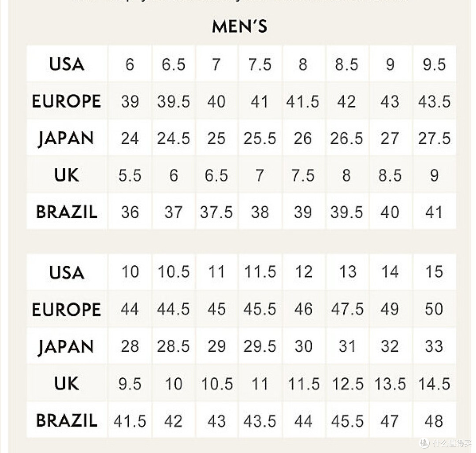
Task: Click the JAPAN label in the second table
Action: click(x=66, y=346)
